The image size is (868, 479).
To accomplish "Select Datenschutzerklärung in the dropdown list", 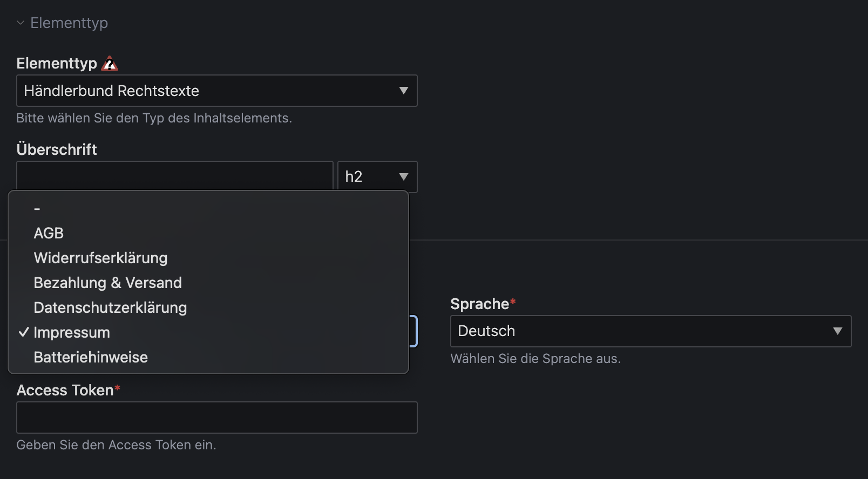I will [110, 307].
